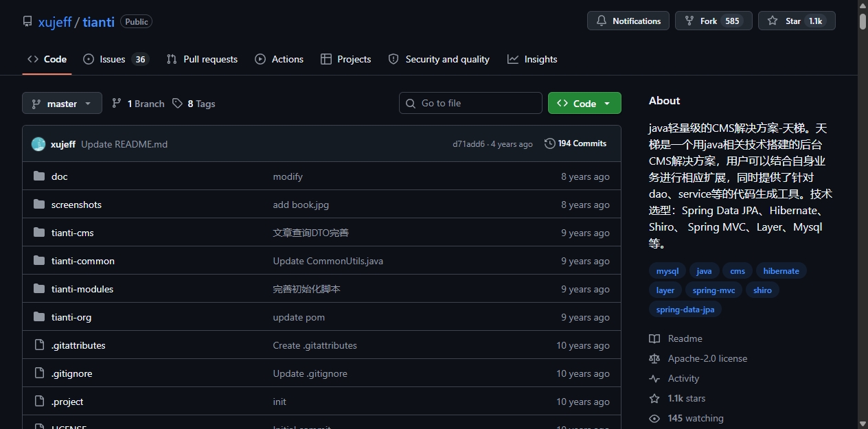Open the Code tab
Screen dimensions: 868x429
(x=47, y=59)
